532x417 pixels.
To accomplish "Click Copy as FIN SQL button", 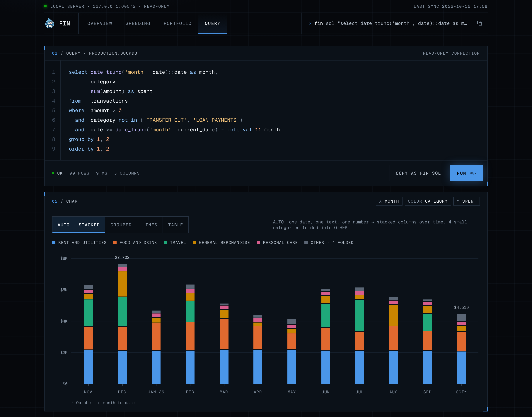I will pos(418,173).
